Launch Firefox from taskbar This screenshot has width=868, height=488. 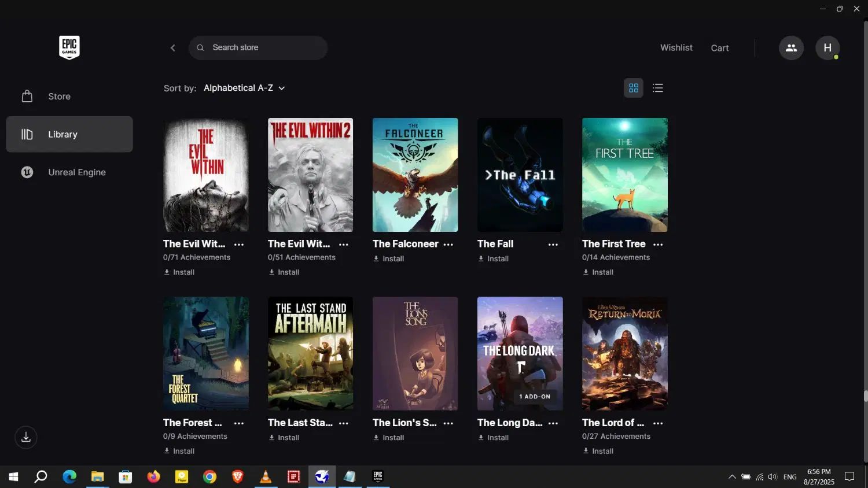[x=153, y=476]
